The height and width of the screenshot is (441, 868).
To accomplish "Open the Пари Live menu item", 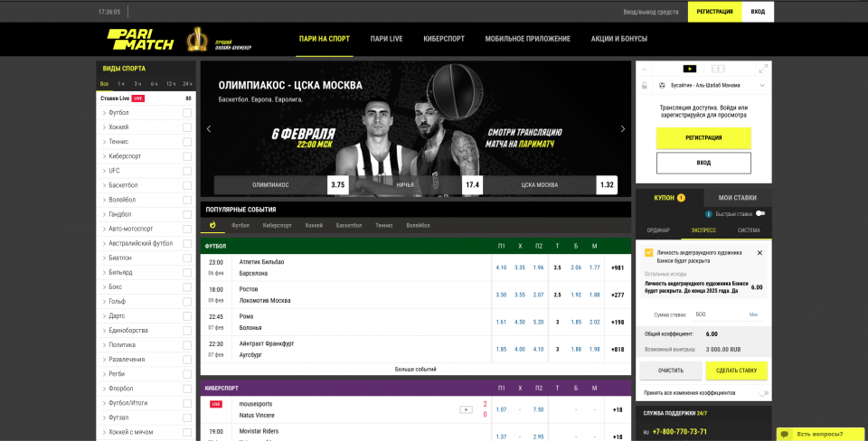I will click(386, 39).
